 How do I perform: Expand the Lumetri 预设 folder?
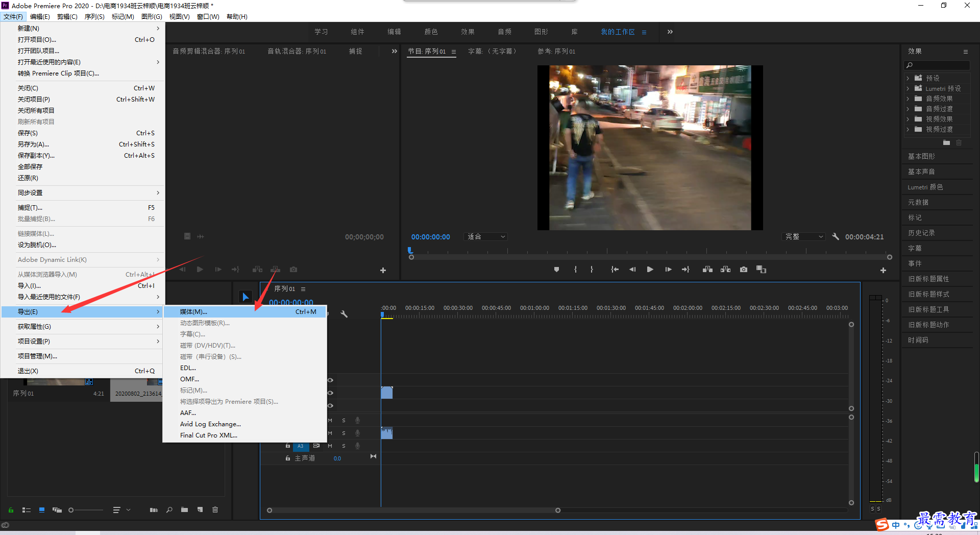pyautogui.click(x=908, y=88)
